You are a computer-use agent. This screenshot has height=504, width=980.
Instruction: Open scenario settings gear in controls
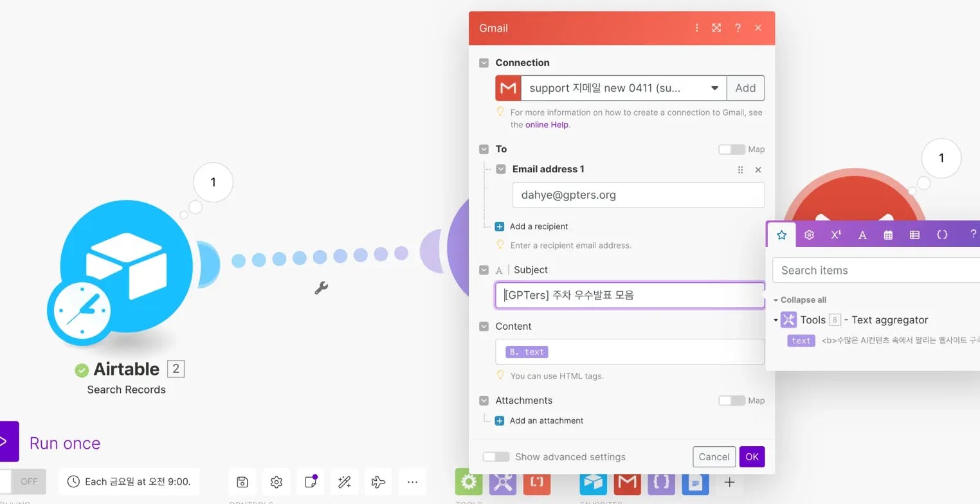coord(277,482)
